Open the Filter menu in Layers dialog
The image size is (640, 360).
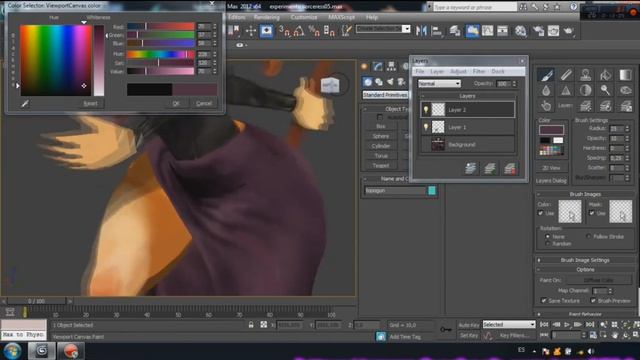click(479, 71)
